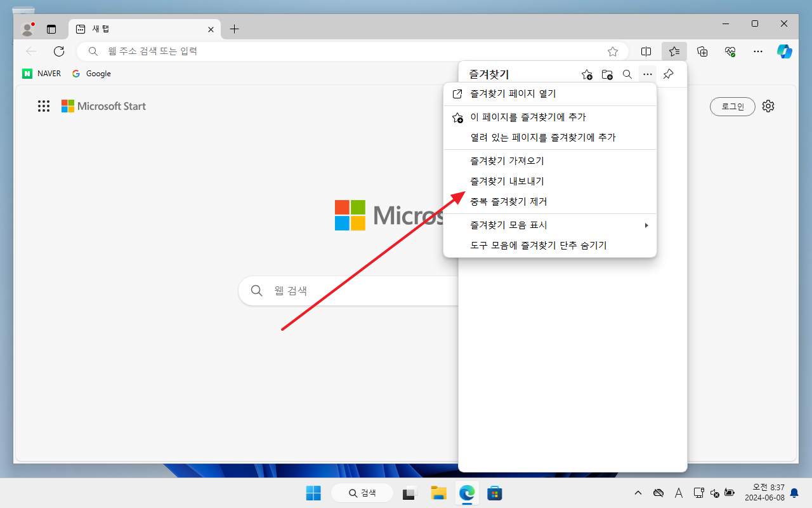Choose 즐겨찾기 내보내기 option
The image size is (812, 508).
[550, 182]
